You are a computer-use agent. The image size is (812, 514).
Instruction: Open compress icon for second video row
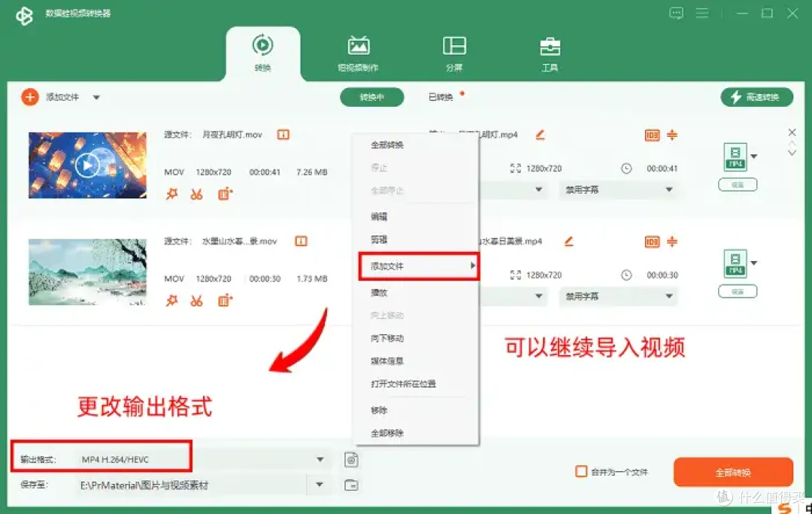coord(672,242)
